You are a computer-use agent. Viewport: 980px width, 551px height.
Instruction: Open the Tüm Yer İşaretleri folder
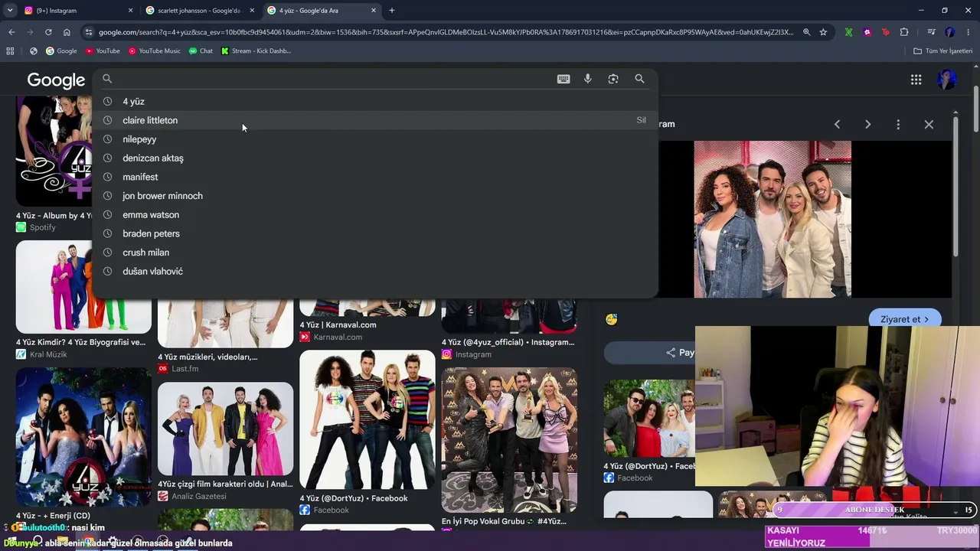943,51
